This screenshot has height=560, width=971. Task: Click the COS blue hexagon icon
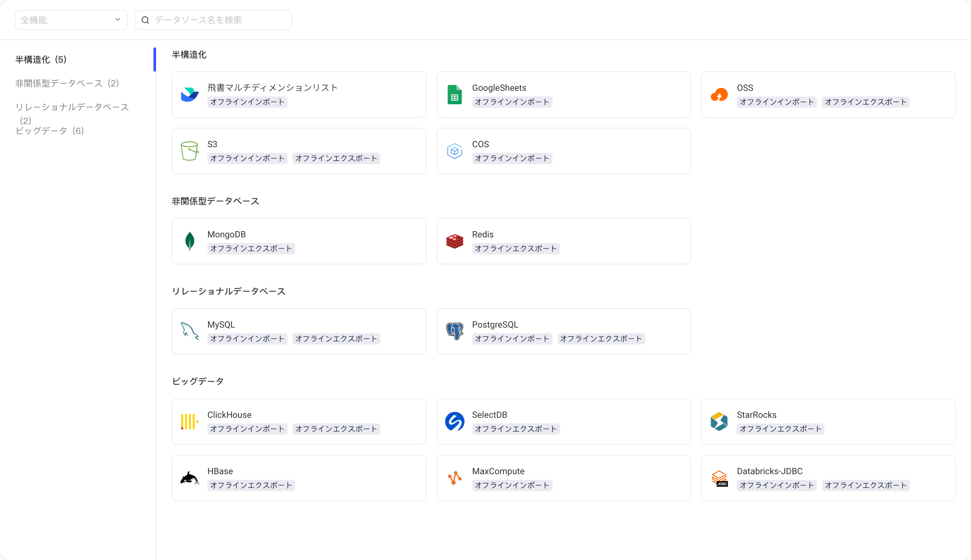[454, 151]
